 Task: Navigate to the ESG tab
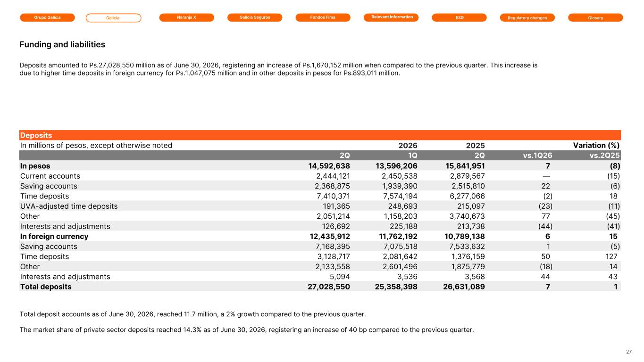tap(460, 17)
